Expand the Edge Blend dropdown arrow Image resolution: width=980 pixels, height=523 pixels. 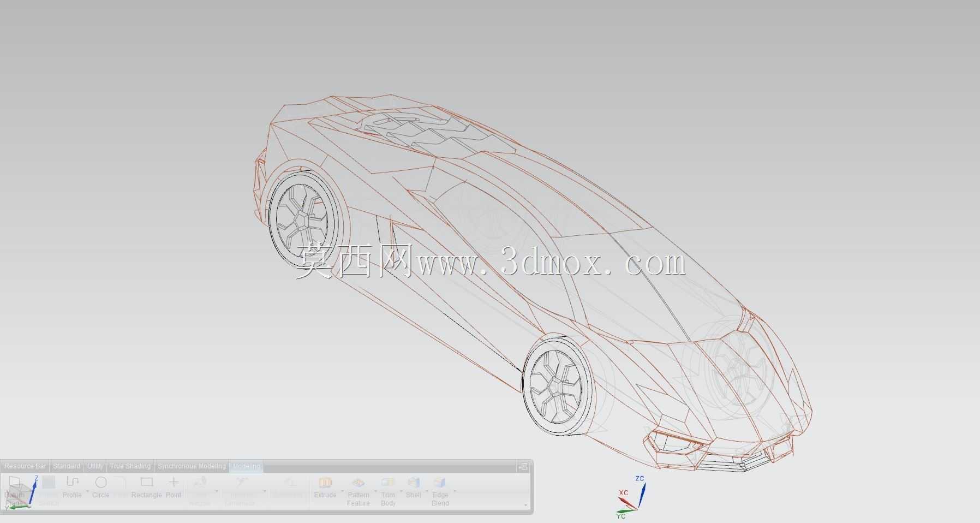454,491
